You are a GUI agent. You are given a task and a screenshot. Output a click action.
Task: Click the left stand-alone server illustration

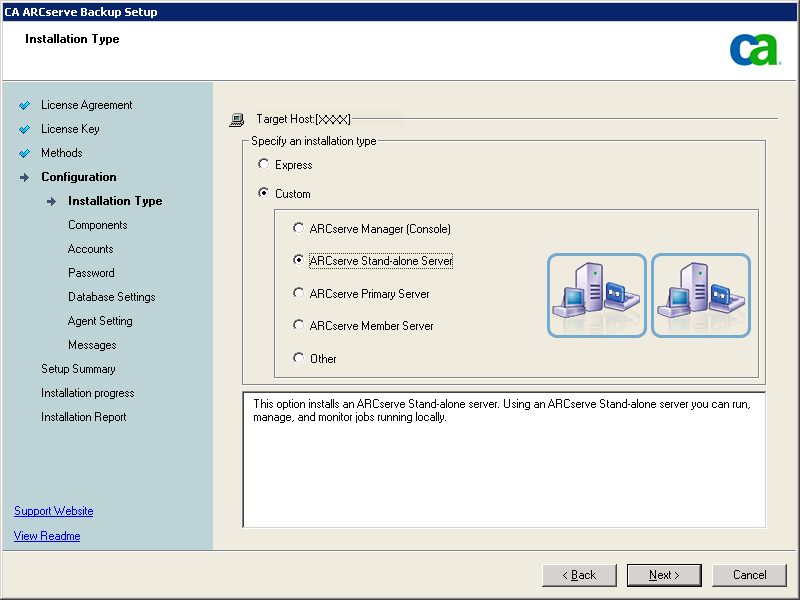coord(596,295)
